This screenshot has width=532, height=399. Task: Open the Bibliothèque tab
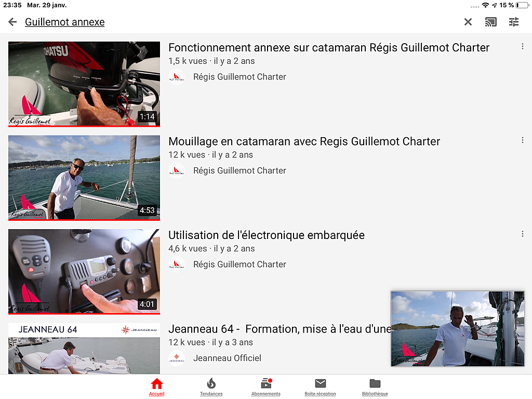(375, 387)
